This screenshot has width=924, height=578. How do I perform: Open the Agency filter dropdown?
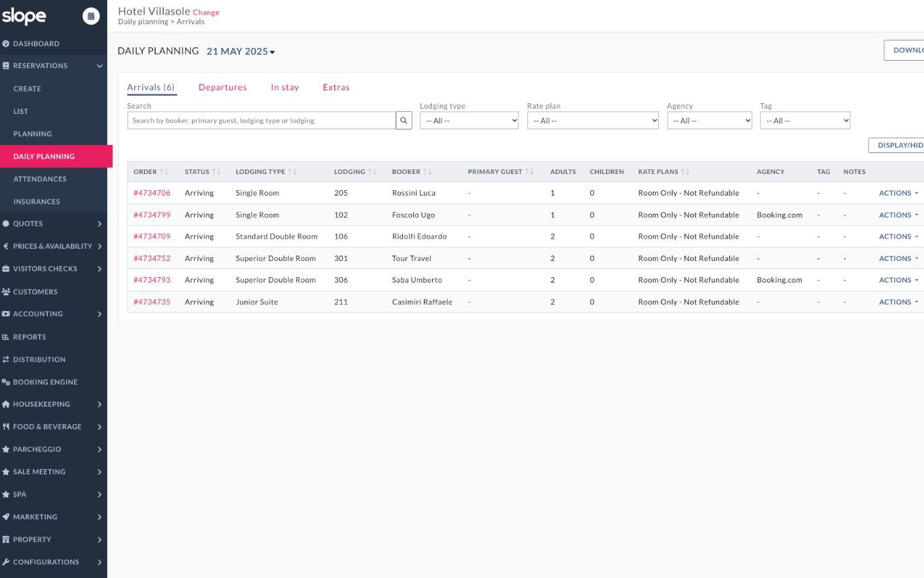tap(709, 121)
